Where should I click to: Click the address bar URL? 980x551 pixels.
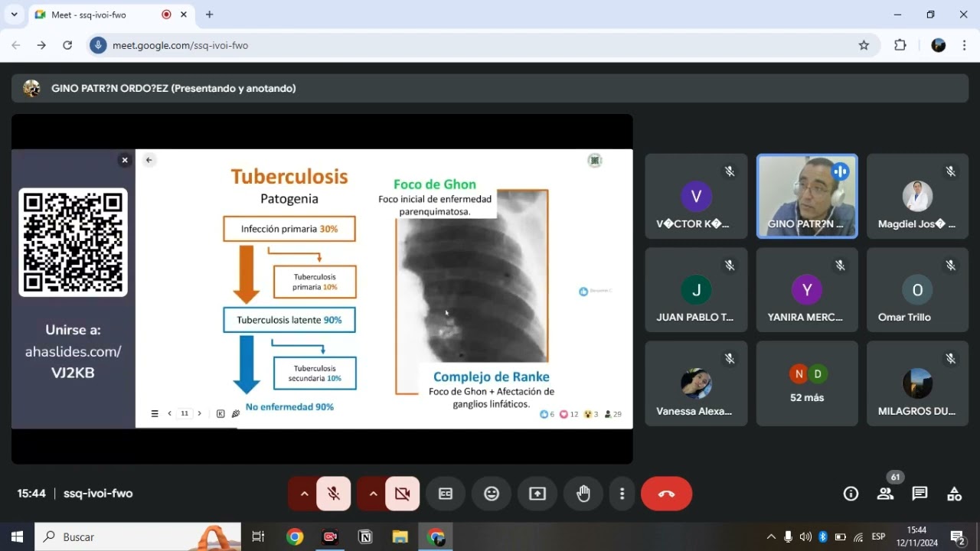point(180,45)
